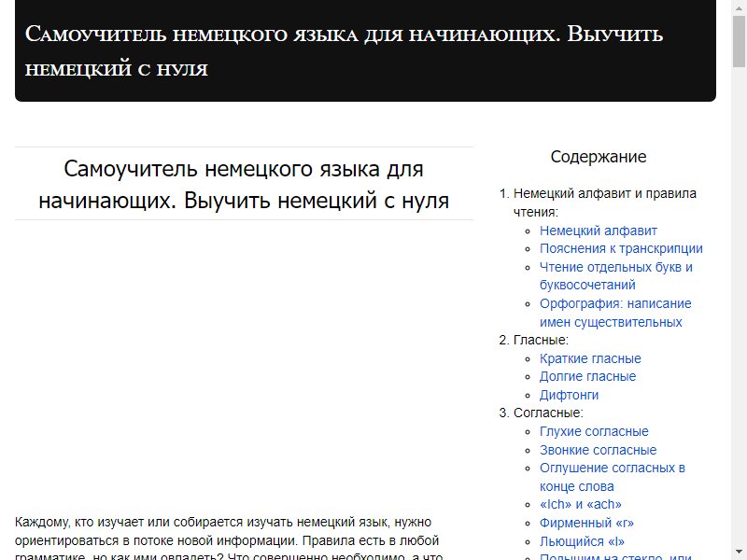Click the scrollbar down arrow
The image size is (747, 560).
point(739,553)
